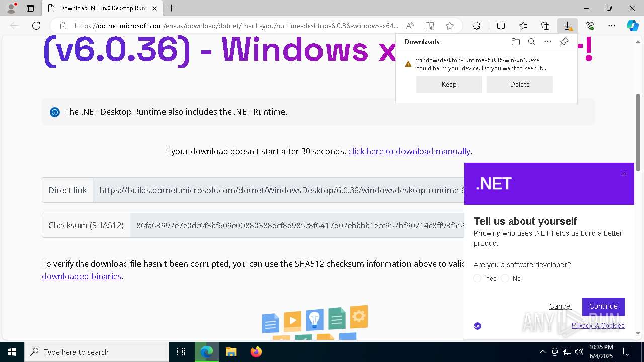Delete the windowsdesktop-runtime download
Image resolution: width=644 pixels, height=362 pixels.
[520, 84]
